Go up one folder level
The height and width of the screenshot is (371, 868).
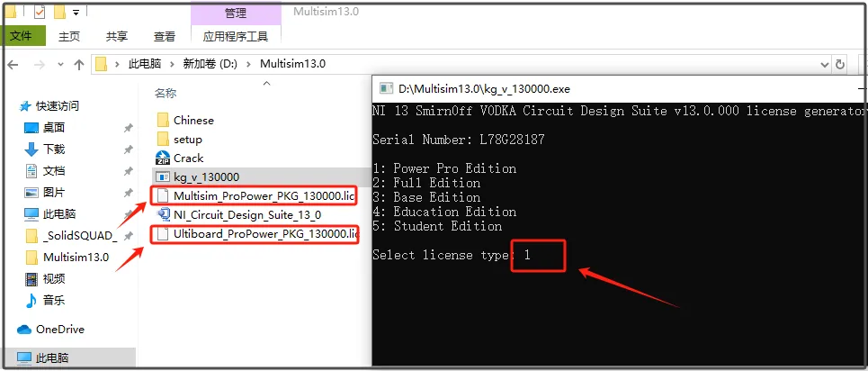tap(78, 64)
